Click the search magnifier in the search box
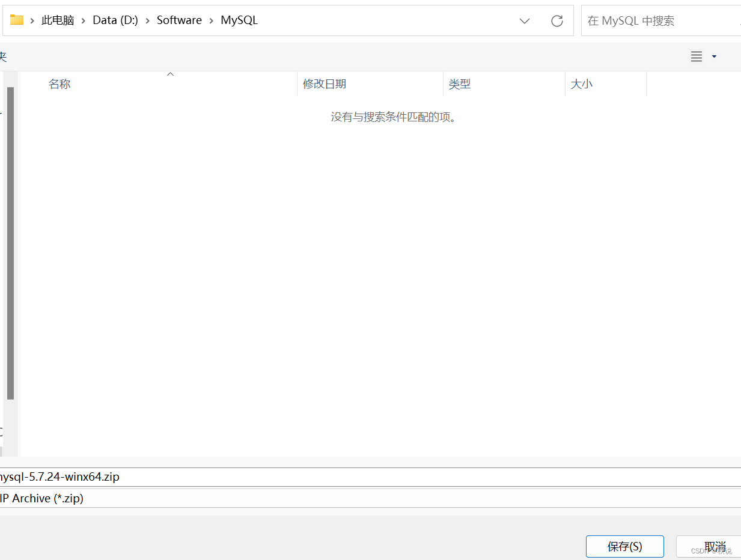 pyautogui.click(x=738, y=20)
